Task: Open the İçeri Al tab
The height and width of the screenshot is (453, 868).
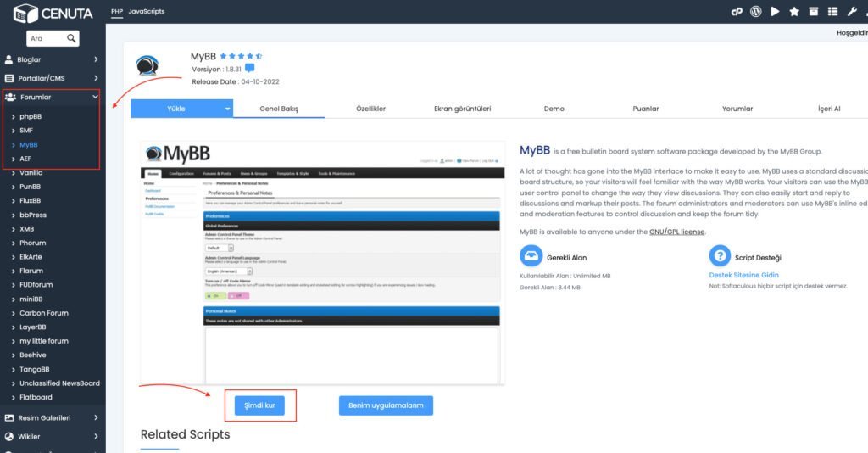Action: pos(829,109)
